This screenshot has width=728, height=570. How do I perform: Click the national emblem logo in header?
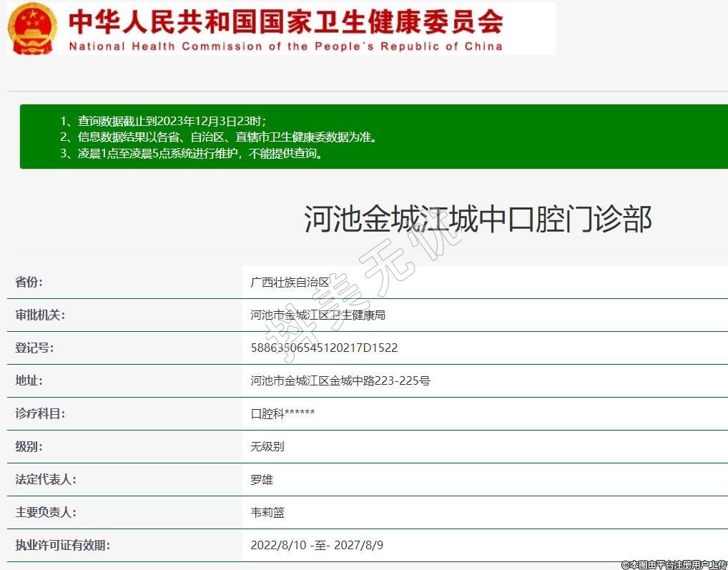tap(31, 29)
